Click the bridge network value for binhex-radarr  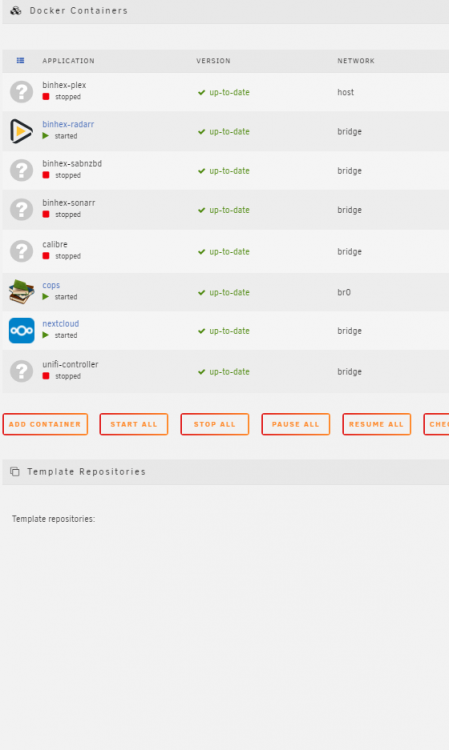click(x=350, y=132)
